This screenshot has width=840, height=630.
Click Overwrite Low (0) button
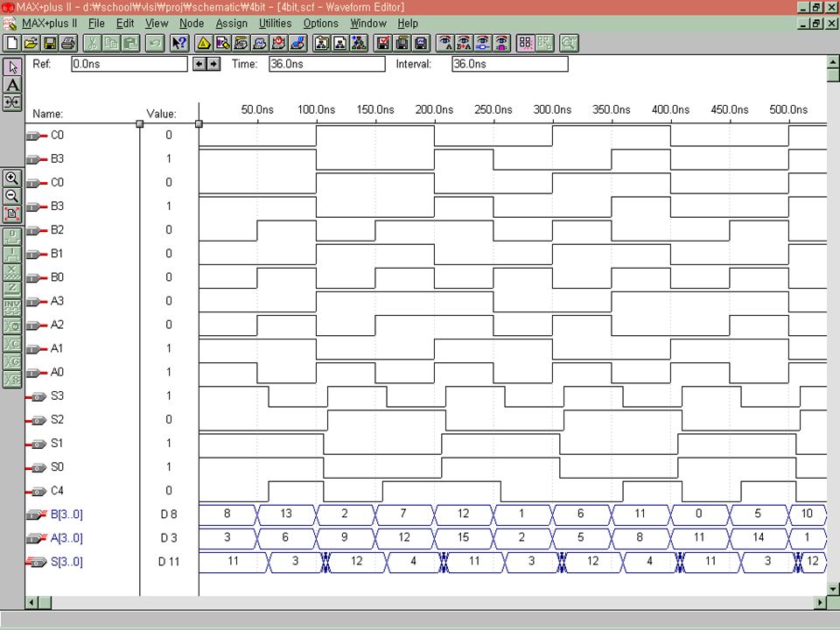(x=12, y=236)
